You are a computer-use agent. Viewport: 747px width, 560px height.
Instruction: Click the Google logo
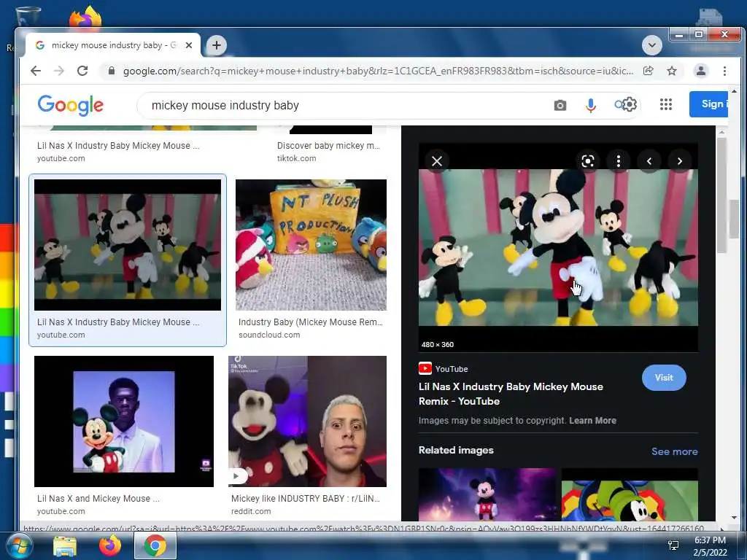click(x=71, y=105)
